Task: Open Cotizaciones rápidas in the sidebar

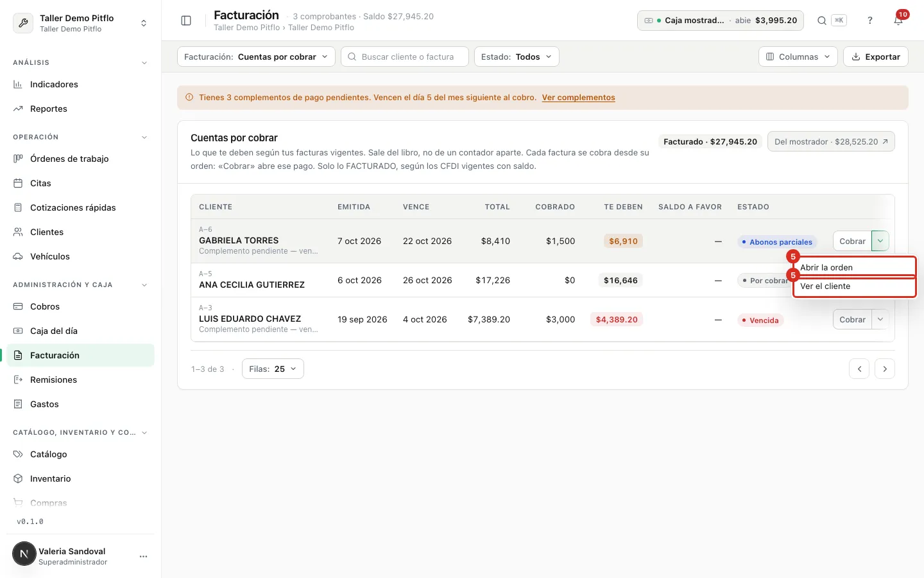Action: pyautogui.click(x=80, y=207)
